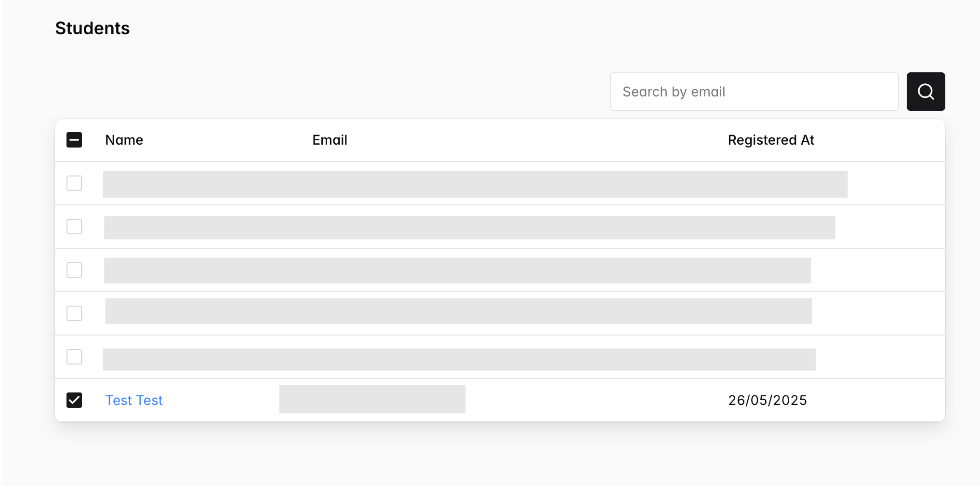Select the email placeholder in Test Test row
Image resolution: width=980 pixels, height=486 pixels.
[x=371, y=399]
